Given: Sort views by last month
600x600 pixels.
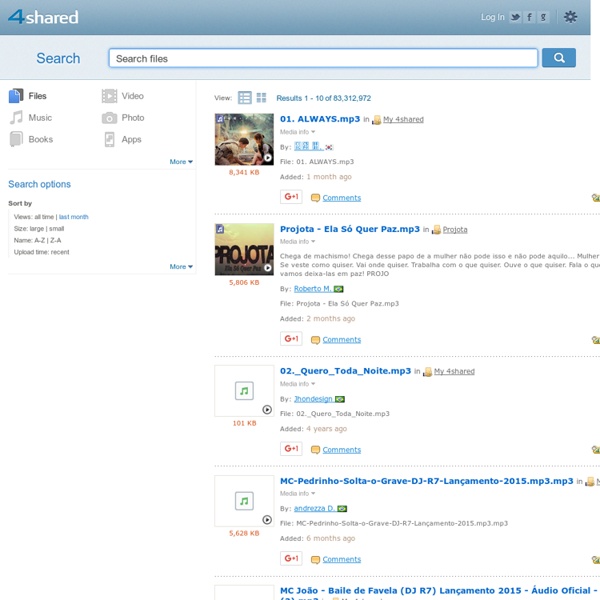Looking at the screenshot, I should tap(73, 216).
